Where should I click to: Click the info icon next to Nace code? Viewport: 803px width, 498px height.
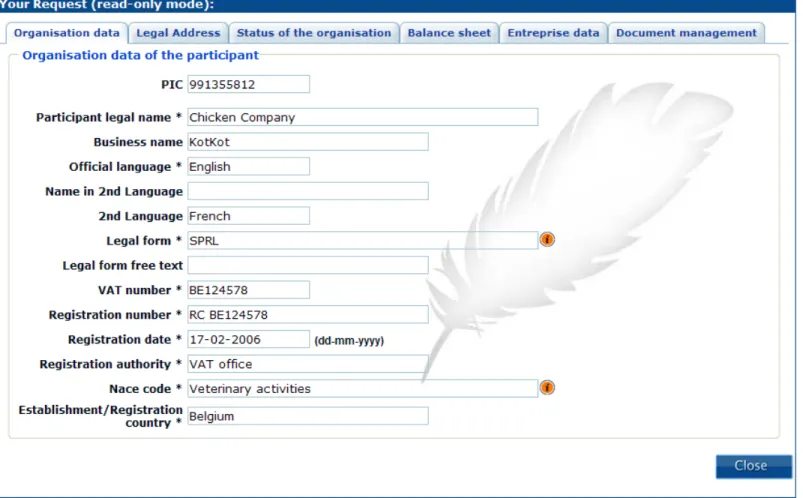coord(547,387)
